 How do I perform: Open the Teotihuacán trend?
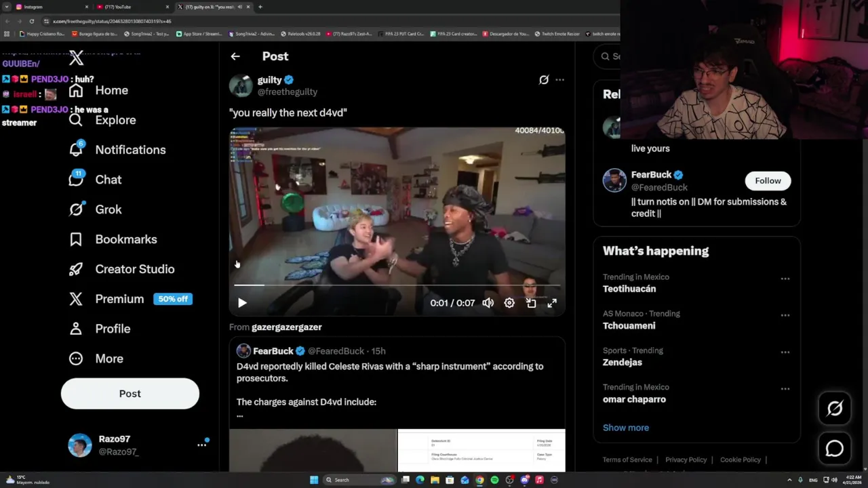point(629,289)
